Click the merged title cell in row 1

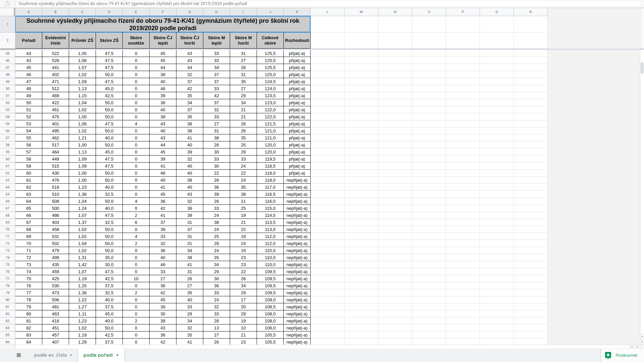click(x=163, y=24)
